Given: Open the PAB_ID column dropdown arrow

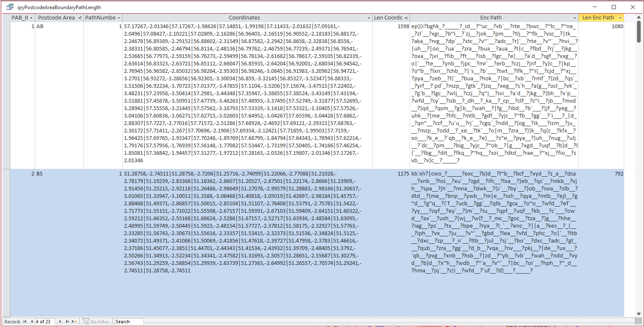Looking at the screenshot, I should [32, 18].
